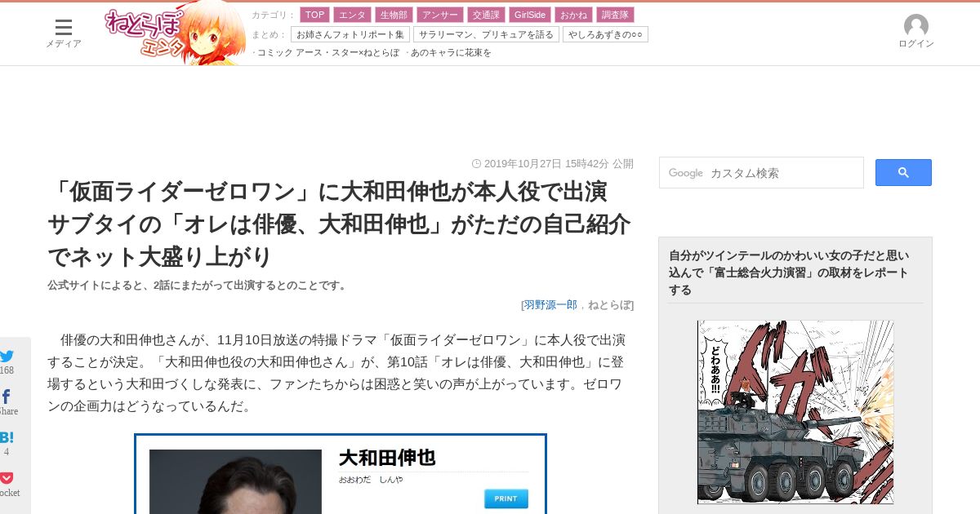
Task: Select the 交通課 category tab
Action: pos(486,15)
